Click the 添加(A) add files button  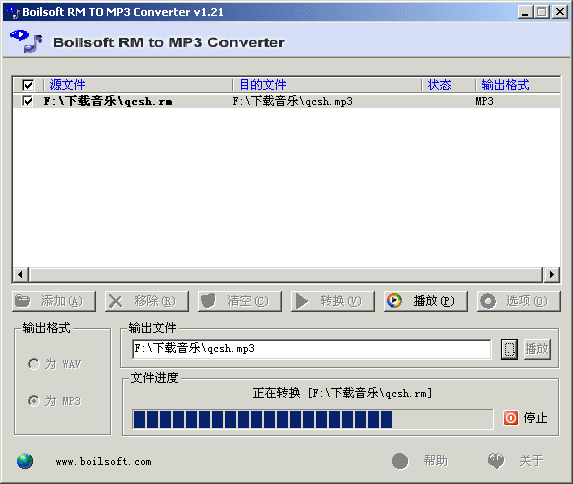point(54,301)
